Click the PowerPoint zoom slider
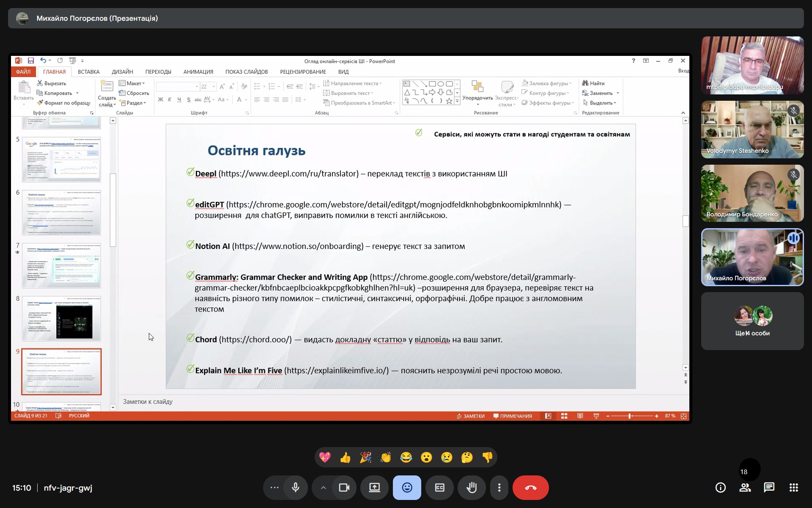Screen dimensions: 812x508 pos(630,416)
